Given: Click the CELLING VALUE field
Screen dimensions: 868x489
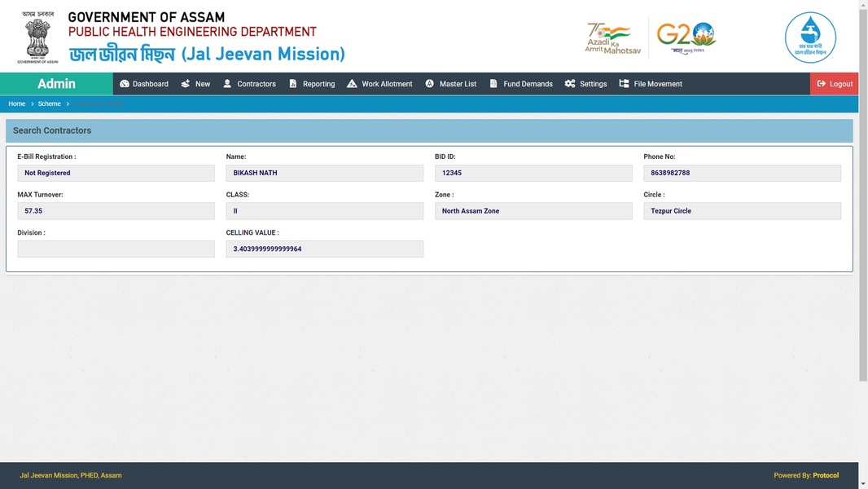Looking at the screenshot, I should (324, 249).
